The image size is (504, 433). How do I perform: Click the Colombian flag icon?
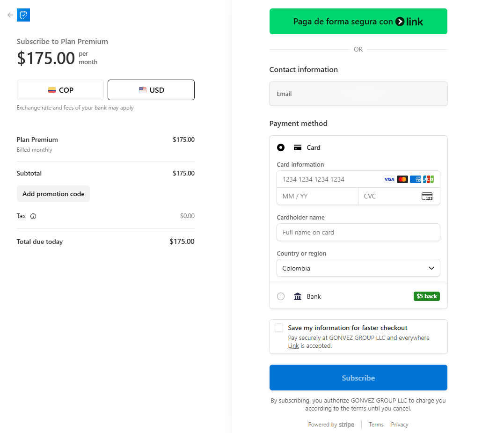(52, 90)
